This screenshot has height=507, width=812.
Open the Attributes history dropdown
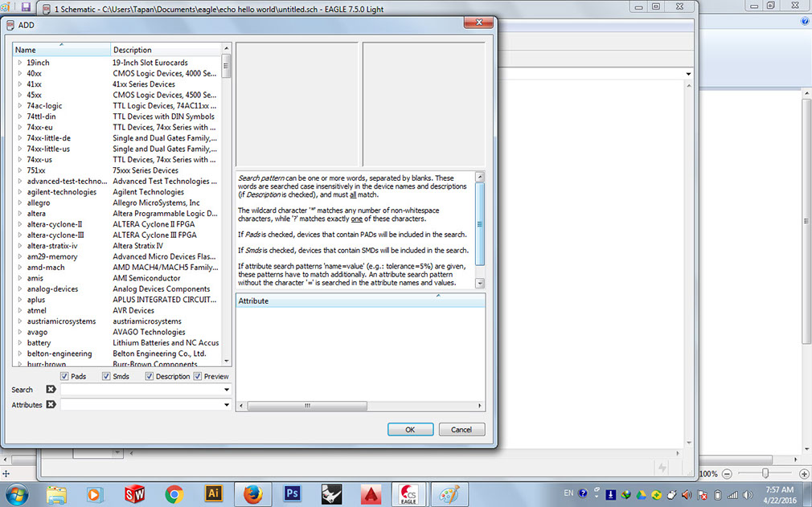[x=226, y=405]
